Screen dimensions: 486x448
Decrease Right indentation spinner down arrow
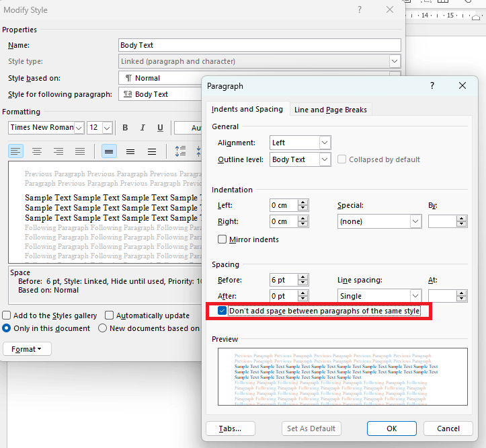[x=302, y=224]
